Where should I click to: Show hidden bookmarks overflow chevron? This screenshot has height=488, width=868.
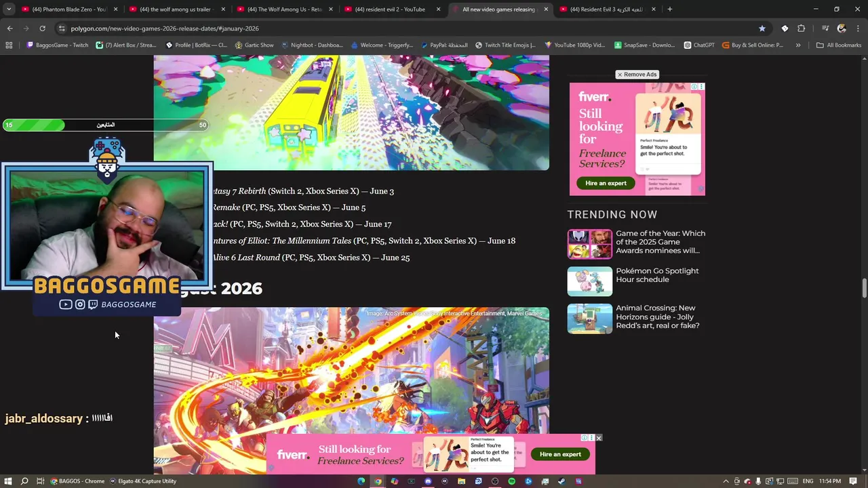click(x=798, y=45)
